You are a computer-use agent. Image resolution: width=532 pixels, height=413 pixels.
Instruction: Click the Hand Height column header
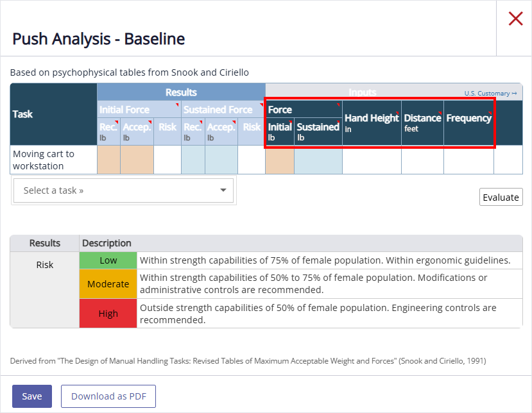[372, 122]
